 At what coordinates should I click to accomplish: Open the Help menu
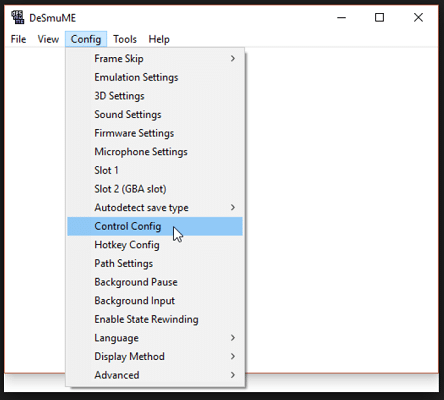(159, 39)
